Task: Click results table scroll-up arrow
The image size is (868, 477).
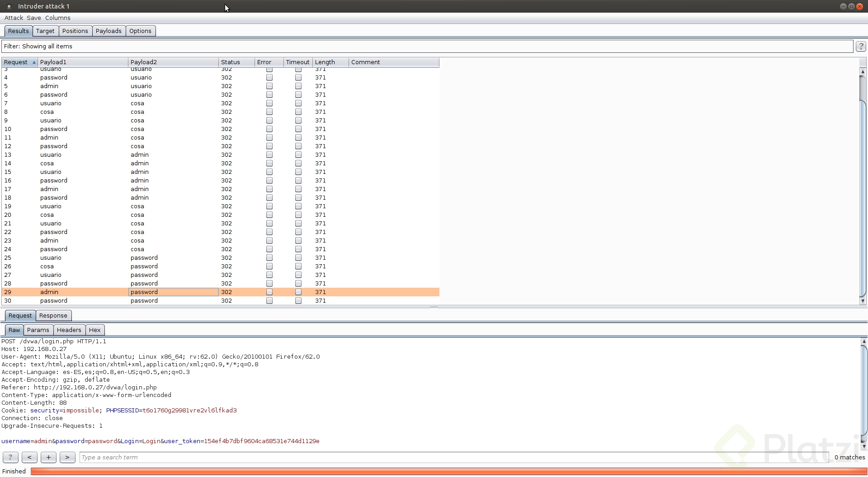Action: coord(863,72)
